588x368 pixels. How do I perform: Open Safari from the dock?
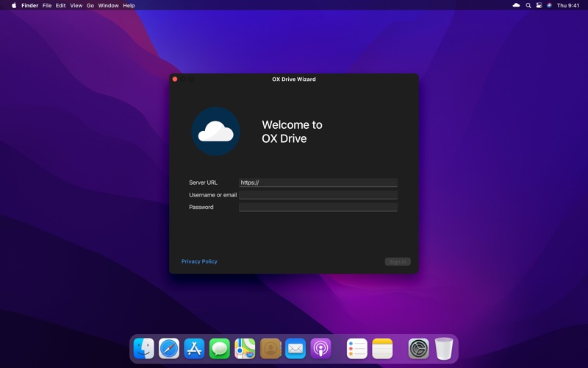[169, 348]
